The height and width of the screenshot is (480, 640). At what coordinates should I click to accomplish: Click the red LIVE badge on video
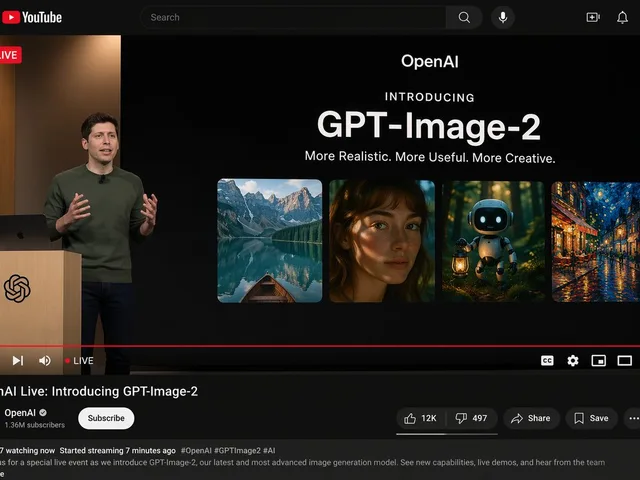pyautogui.click(x=10, y=55)
